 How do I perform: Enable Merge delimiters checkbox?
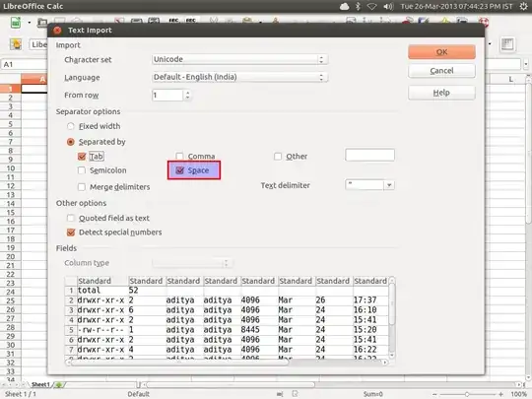pyautogui.click(x=82, y=187)
